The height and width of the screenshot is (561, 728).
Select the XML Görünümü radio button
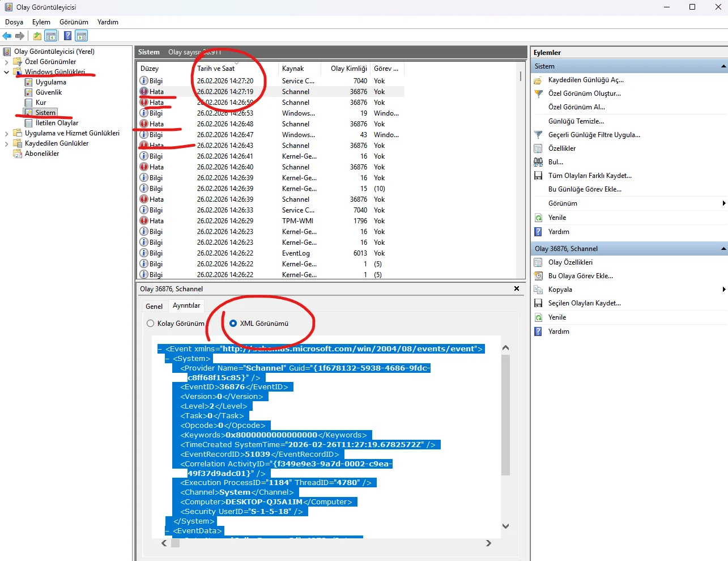point(233,324)
